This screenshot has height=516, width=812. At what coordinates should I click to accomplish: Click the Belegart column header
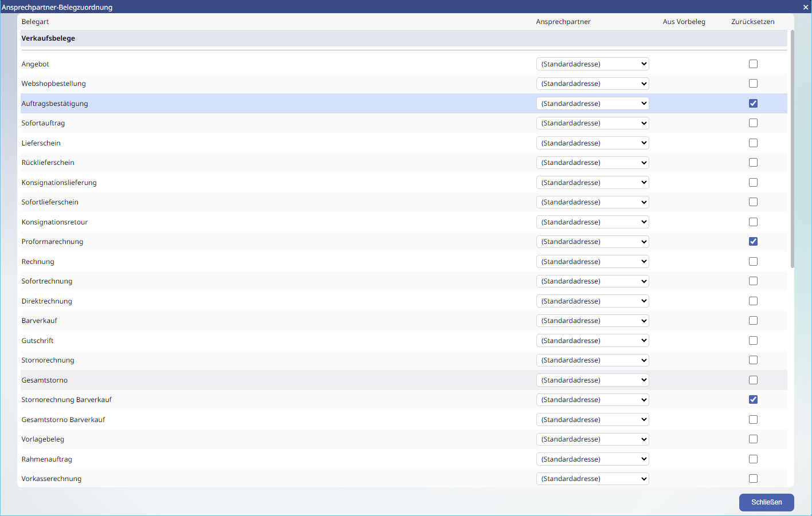click(35, 22)
